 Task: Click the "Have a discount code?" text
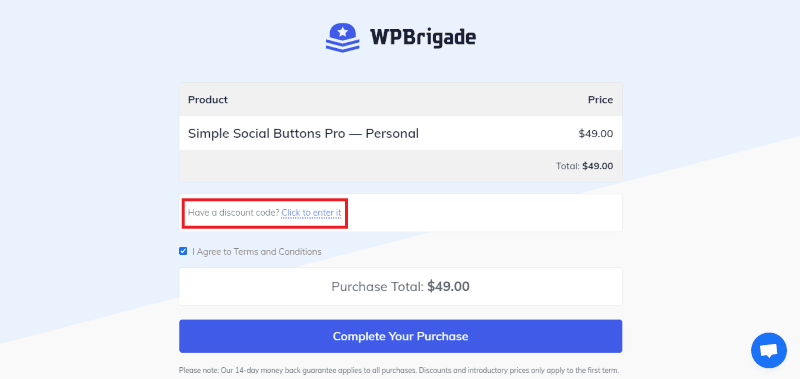(x=234, y=213)
